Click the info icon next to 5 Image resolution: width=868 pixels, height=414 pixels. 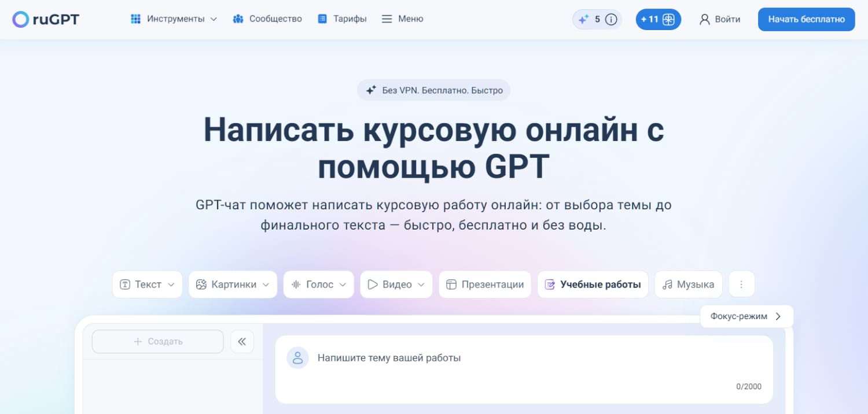(x=611, y=20)
